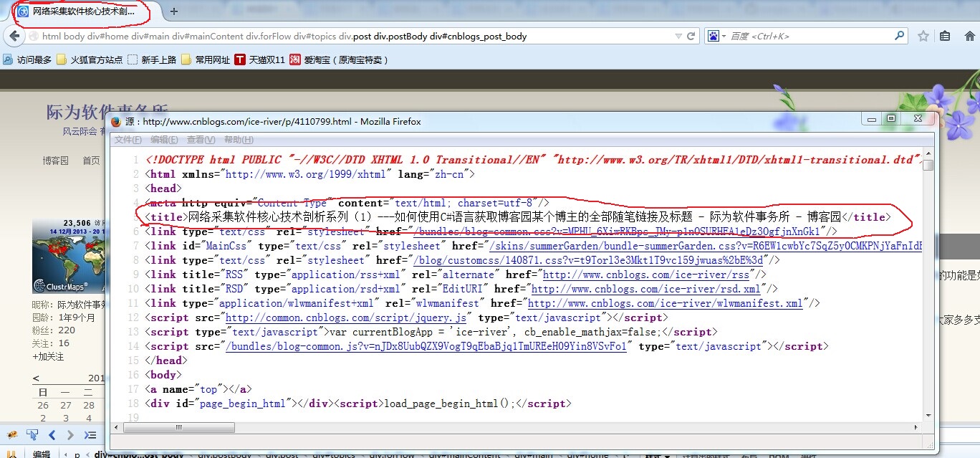Viewport: 980px width, 458px height.
Task: Click calendar date 28 in sidebar
Action: (89, 405)
